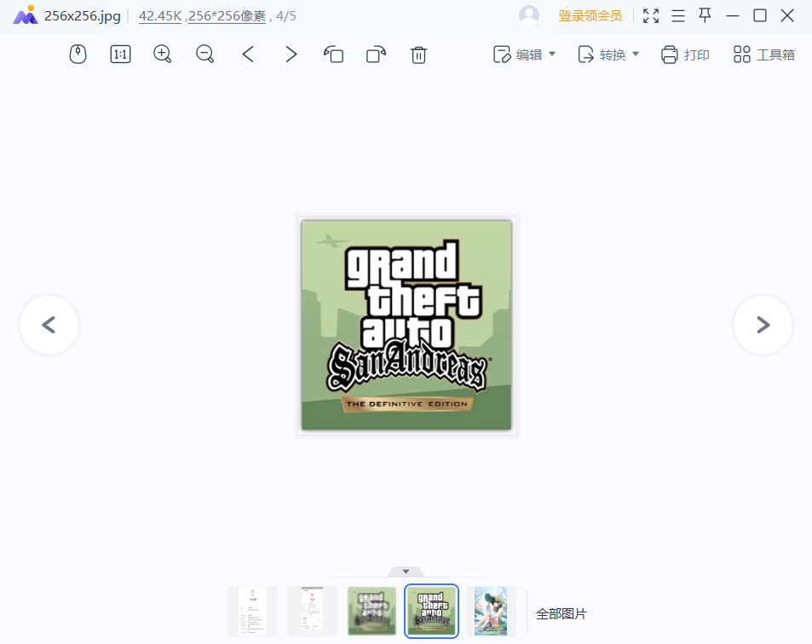Click the user avatar icon

529,15
